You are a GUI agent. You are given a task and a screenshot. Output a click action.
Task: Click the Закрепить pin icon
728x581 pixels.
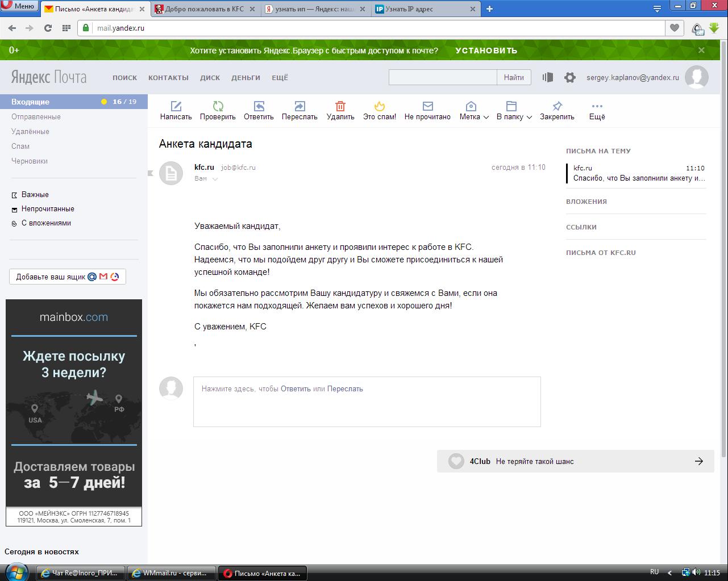(x=558, y=106)
